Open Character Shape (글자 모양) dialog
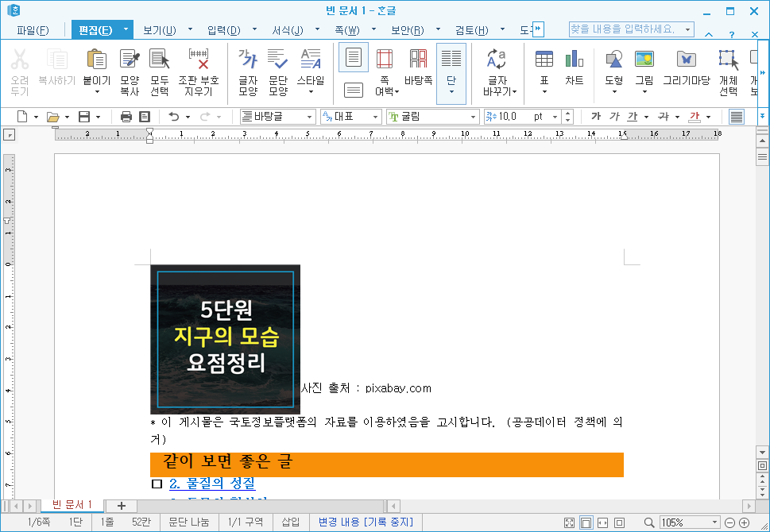 pos(248,71)
